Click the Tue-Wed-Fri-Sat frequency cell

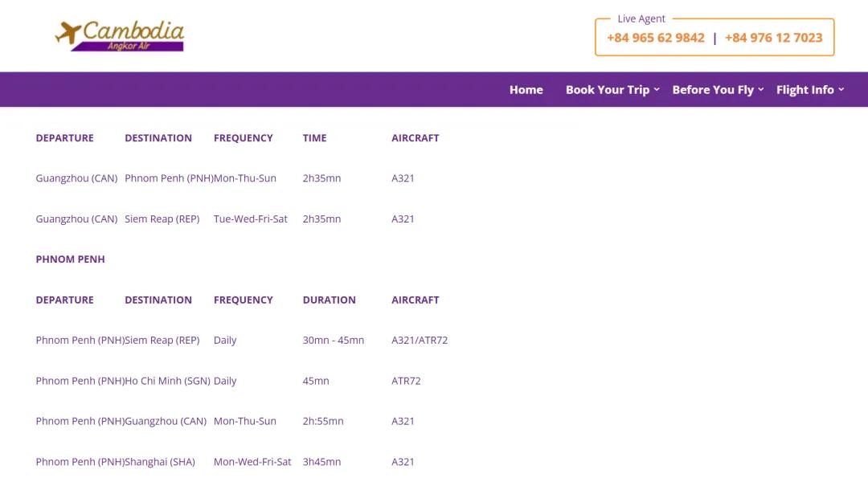[x=250, y=218]
